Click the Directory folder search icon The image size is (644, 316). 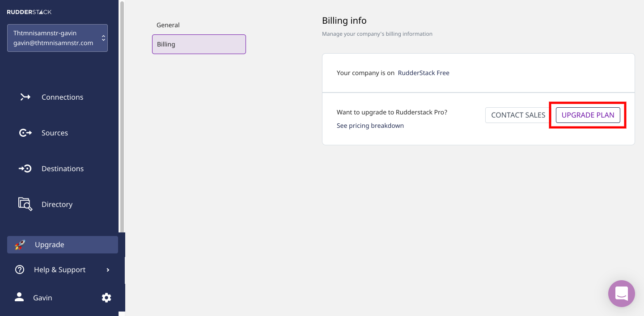[25, 204]
